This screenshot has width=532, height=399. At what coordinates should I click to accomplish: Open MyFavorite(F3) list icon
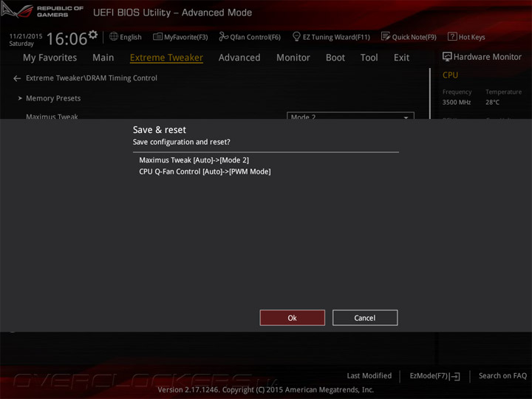(157, 36)
